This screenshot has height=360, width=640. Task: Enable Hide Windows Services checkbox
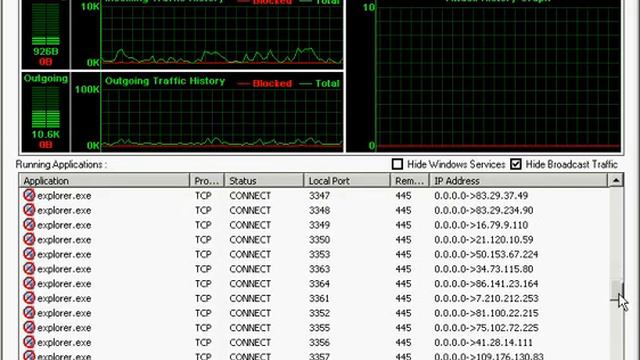tap(397, 164)
